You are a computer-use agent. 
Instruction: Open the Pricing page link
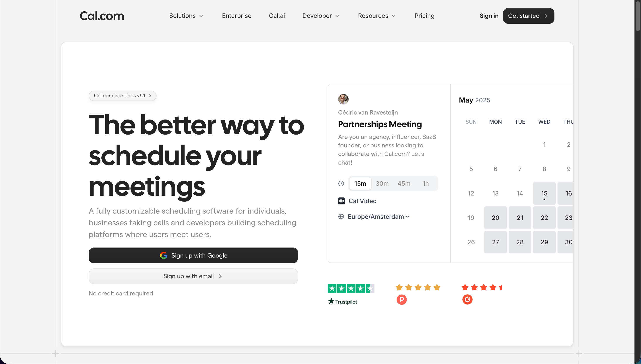(x=424, y=16)
